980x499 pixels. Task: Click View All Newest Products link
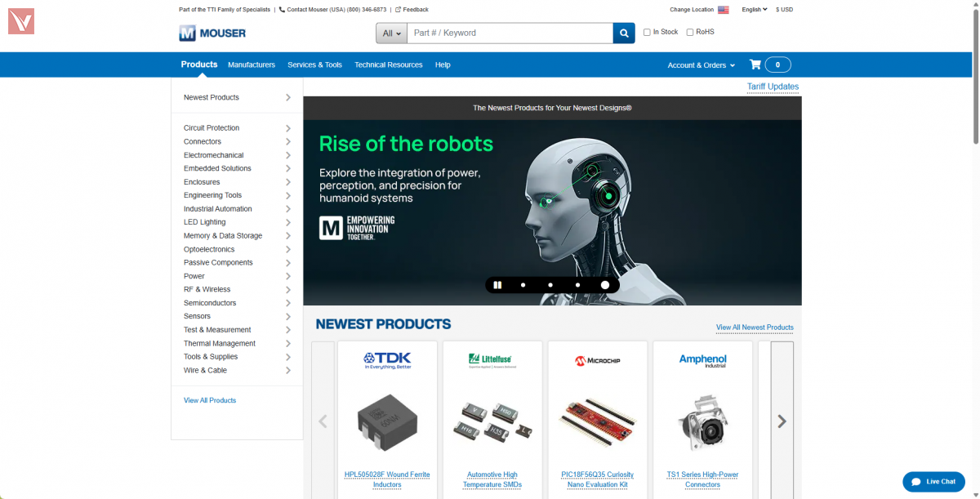coord(755,327)
